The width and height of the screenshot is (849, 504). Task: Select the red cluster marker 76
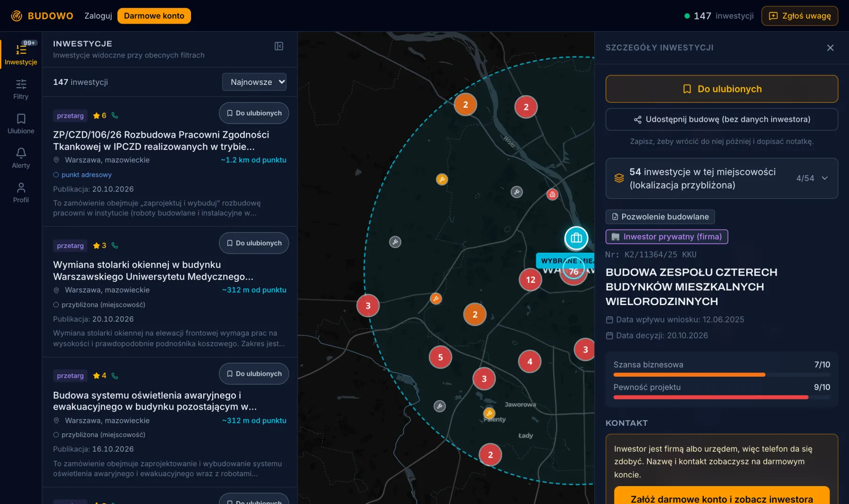click(574, 272)
